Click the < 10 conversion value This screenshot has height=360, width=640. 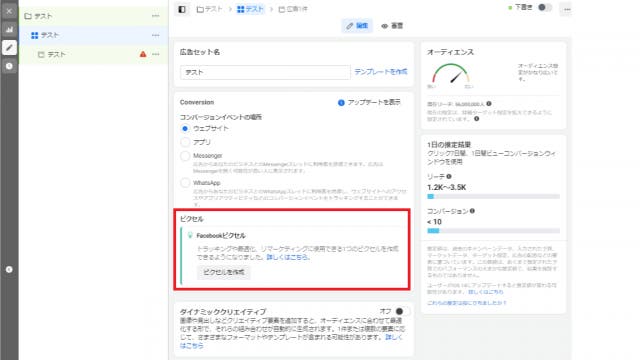[x=434, y=222]
